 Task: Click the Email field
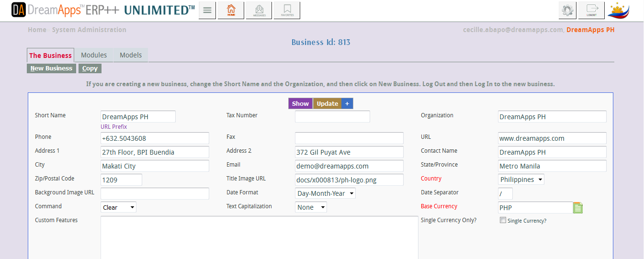coord(349,166)
